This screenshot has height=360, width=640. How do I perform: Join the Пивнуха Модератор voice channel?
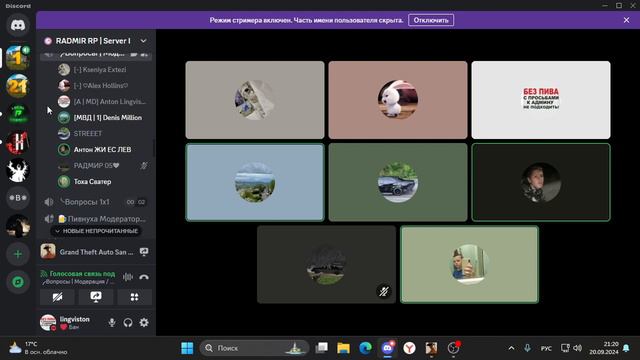[x=96, y=219]
